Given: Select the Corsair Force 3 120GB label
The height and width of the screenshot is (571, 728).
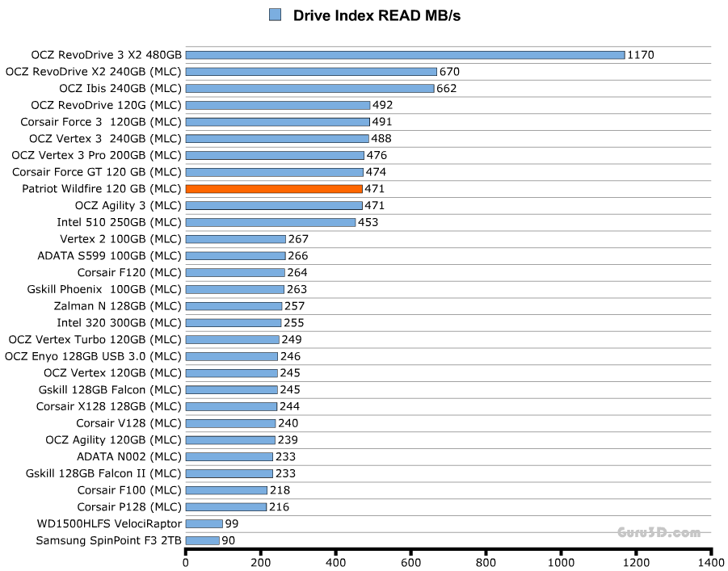Looking at the screenshot, I should [101, 122].
